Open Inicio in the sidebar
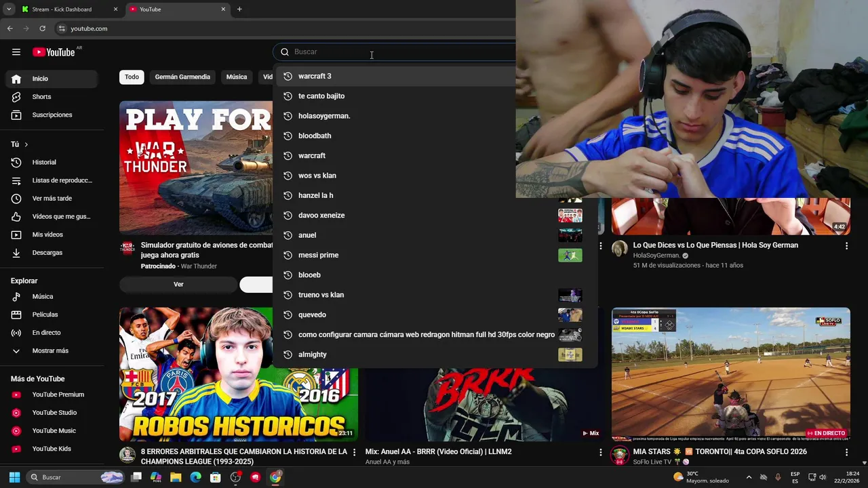Image resolution: width=868 pixels, height=488 pixels. 52,79
